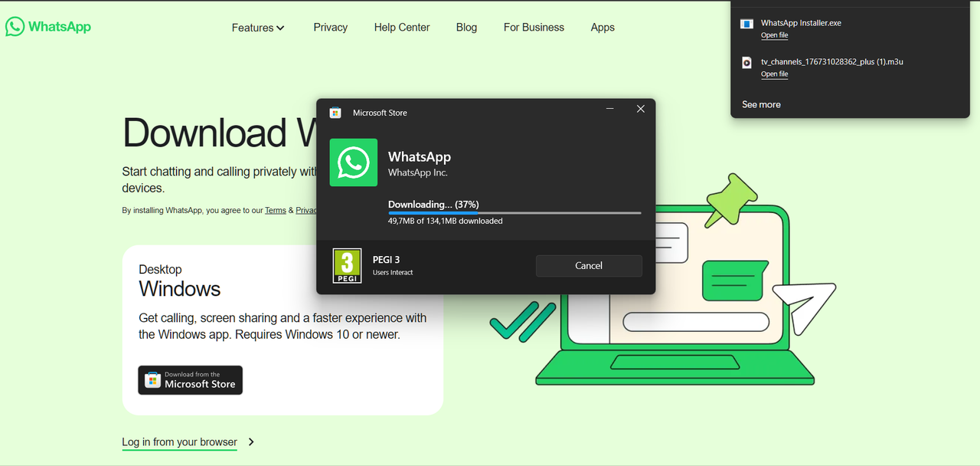
Task: Open the For Business page
Action: click(x=534, y=27)
